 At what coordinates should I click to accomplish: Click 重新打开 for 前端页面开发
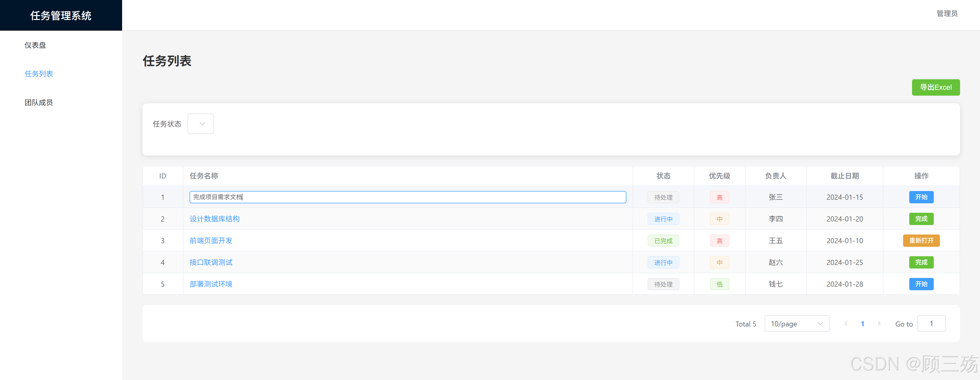pos(921,241)
